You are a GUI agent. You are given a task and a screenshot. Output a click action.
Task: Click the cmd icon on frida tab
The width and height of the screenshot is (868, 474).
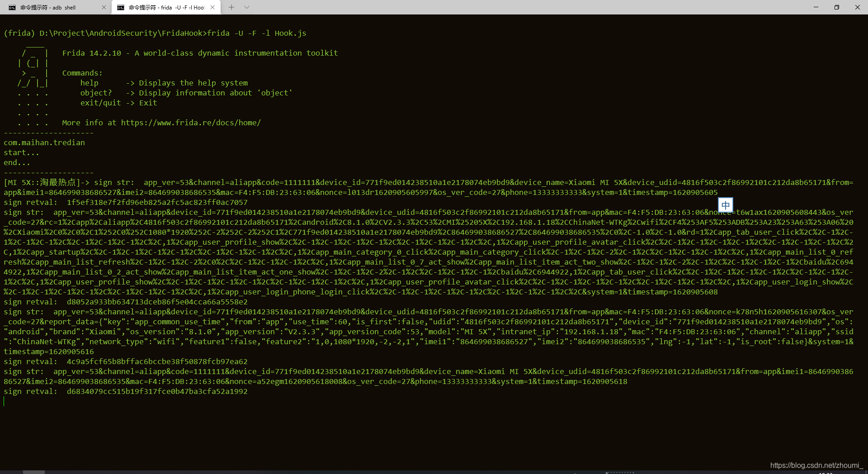tap(121, 7)
